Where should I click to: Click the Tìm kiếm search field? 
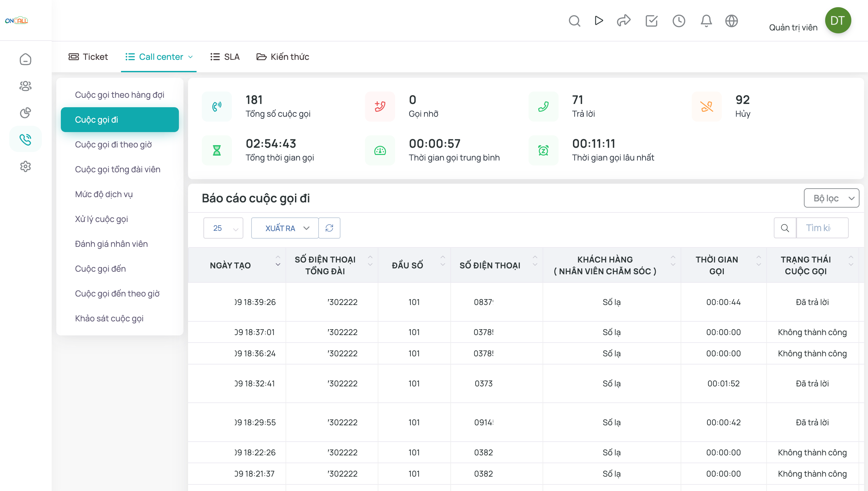[822, 228]
